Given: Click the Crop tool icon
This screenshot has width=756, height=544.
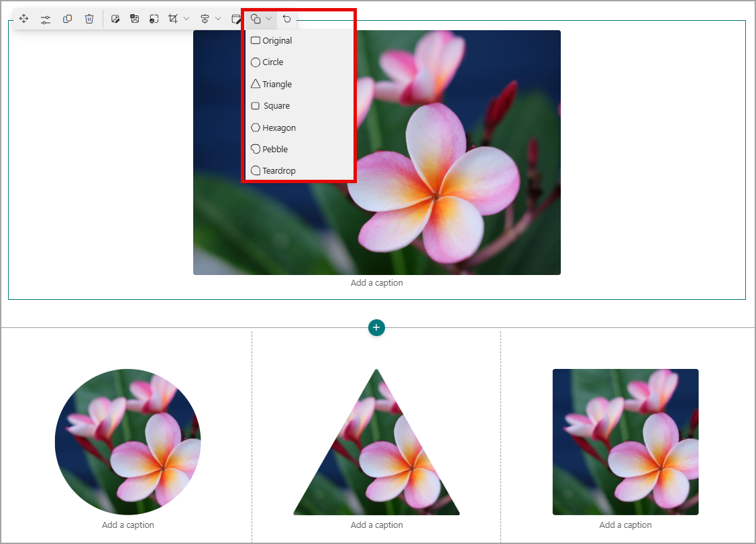Looking at the screenshot, I should (173, 19).
